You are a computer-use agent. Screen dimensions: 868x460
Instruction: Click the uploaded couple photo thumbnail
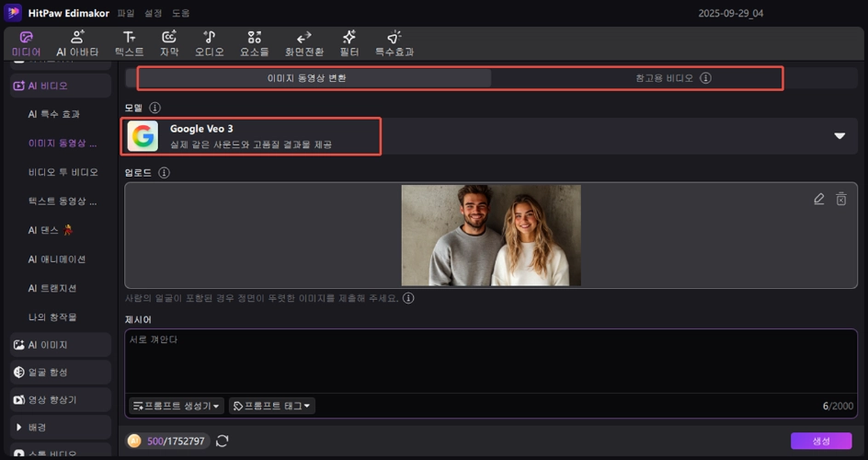point(491,236)
